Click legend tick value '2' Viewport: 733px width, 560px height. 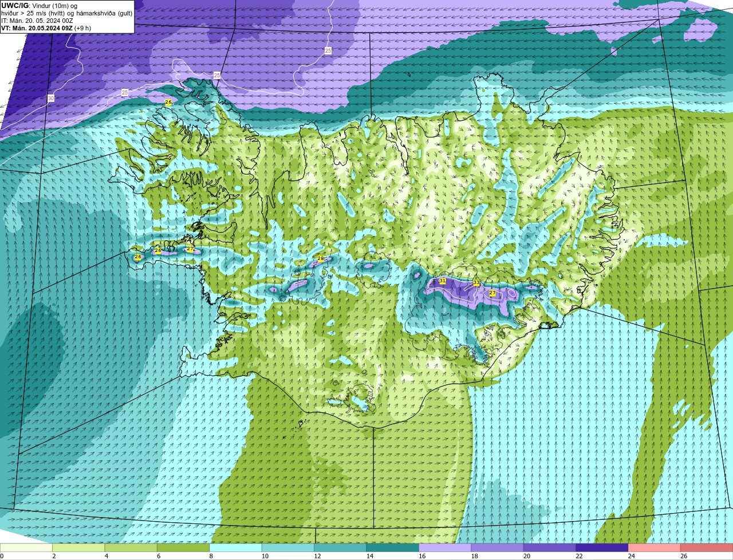click(54, 556)
